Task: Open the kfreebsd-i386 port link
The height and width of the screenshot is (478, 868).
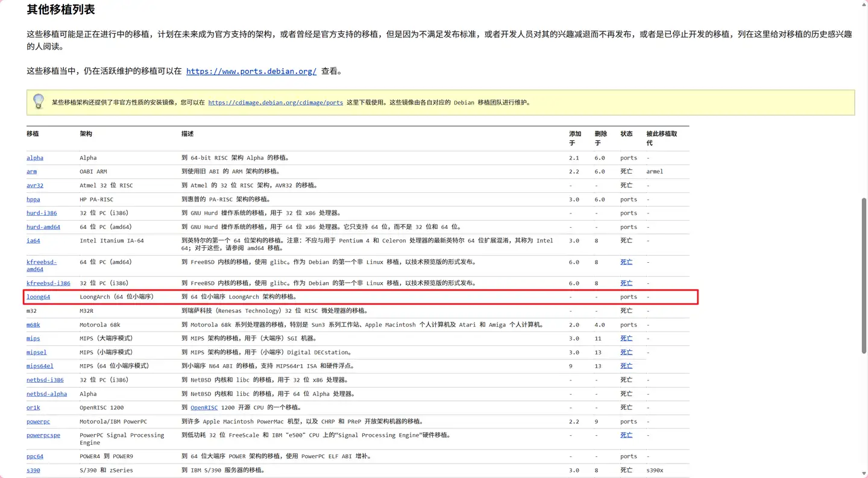Action: point(48,283)
